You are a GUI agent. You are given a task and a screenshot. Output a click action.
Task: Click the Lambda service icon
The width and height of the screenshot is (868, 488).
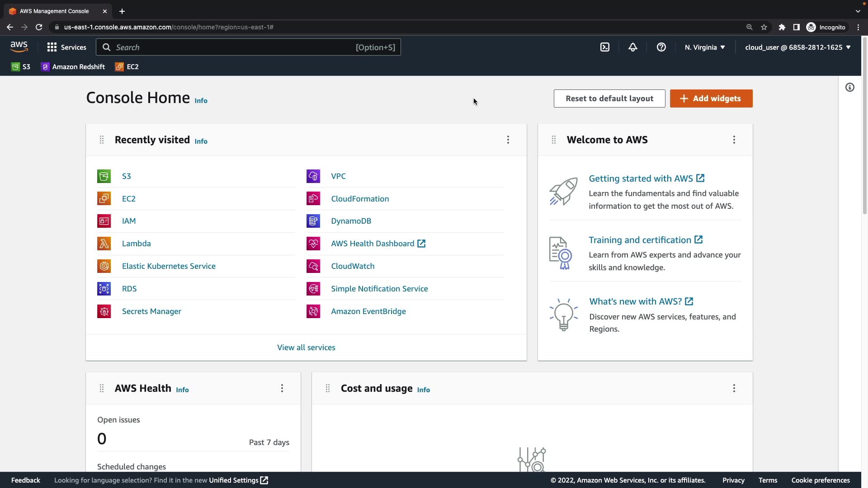(104, 244)
